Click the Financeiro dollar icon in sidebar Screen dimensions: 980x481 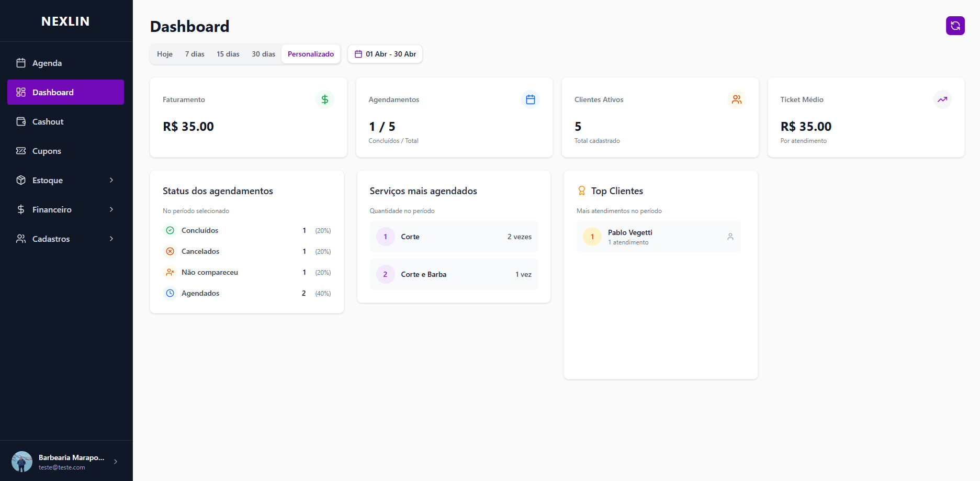coord(21,209)
